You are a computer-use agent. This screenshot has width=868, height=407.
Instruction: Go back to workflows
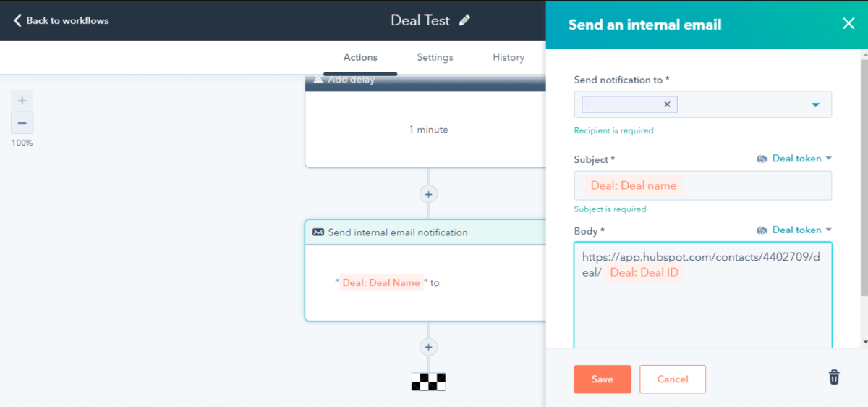point(61,20)
